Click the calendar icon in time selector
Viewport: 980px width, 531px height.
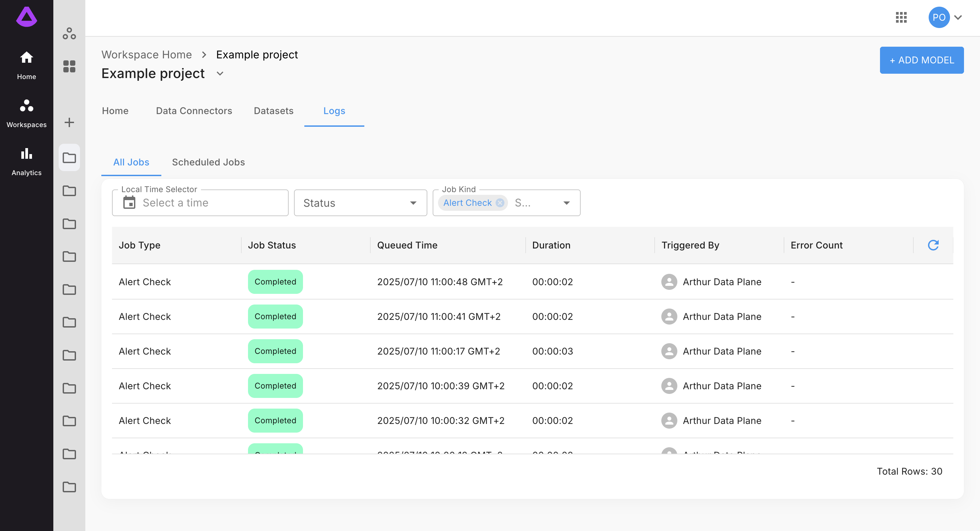(x=129, y=202)
